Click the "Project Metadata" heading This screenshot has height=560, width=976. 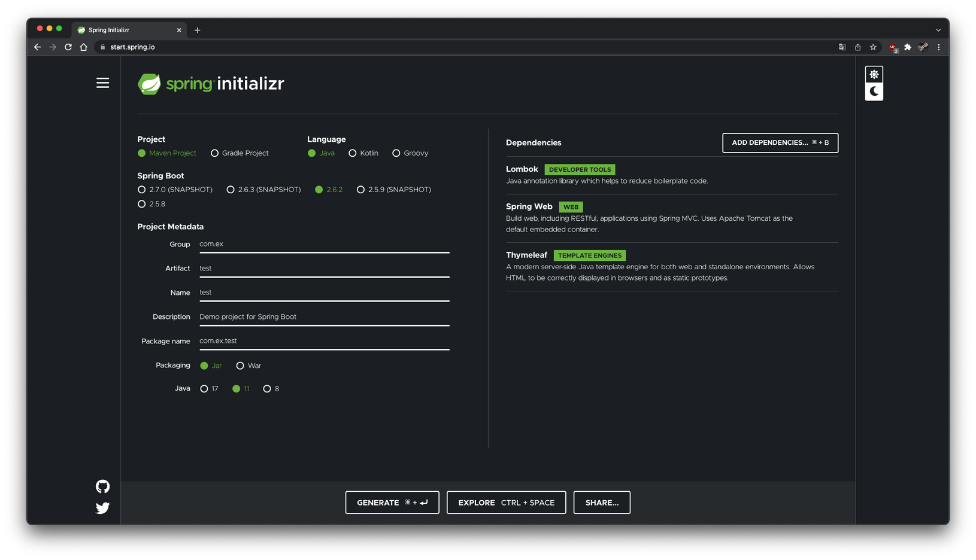[171, 227]
